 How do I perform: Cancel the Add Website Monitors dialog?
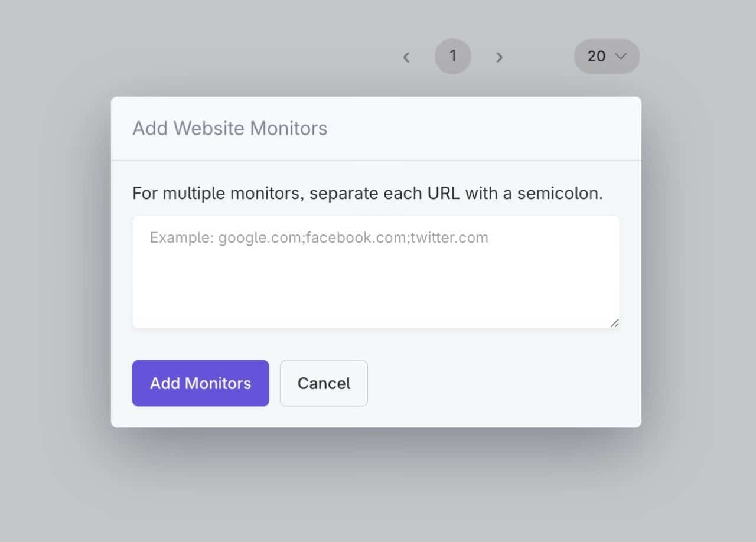point(324,383)
